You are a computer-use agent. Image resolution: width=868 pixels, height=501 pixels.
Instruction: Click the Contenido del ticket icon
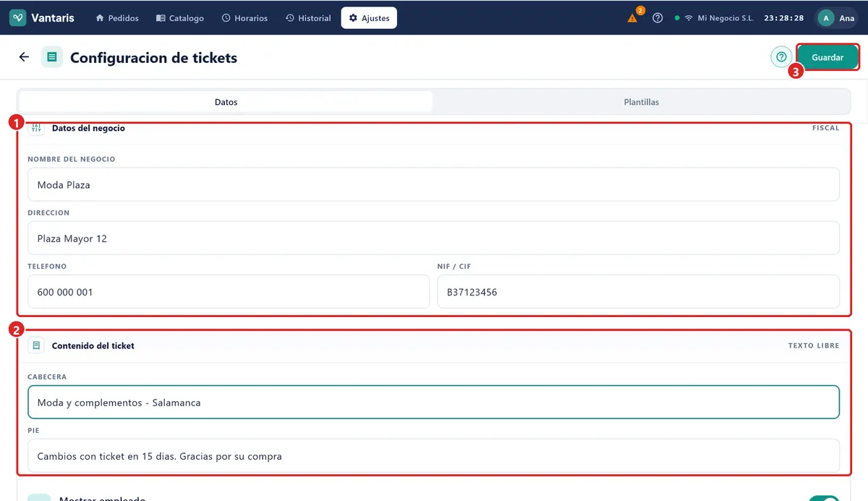[37, 346]
